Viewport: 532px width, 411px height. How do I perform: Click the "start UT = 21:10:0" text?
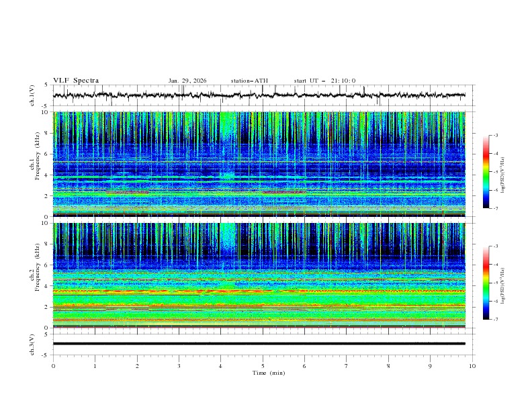point(324,81)
